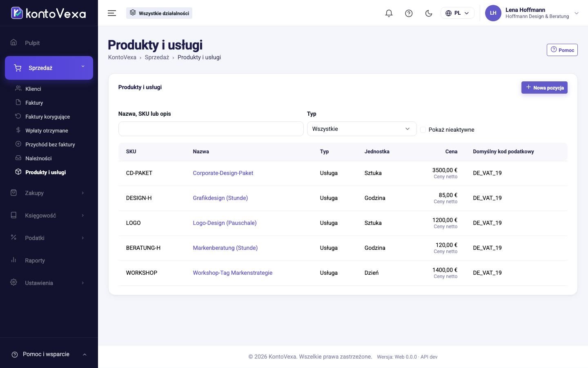
Task: Expand the Lena Hoffmann account menu chevron
Action: pyautogui.click(x=577, y=13)
